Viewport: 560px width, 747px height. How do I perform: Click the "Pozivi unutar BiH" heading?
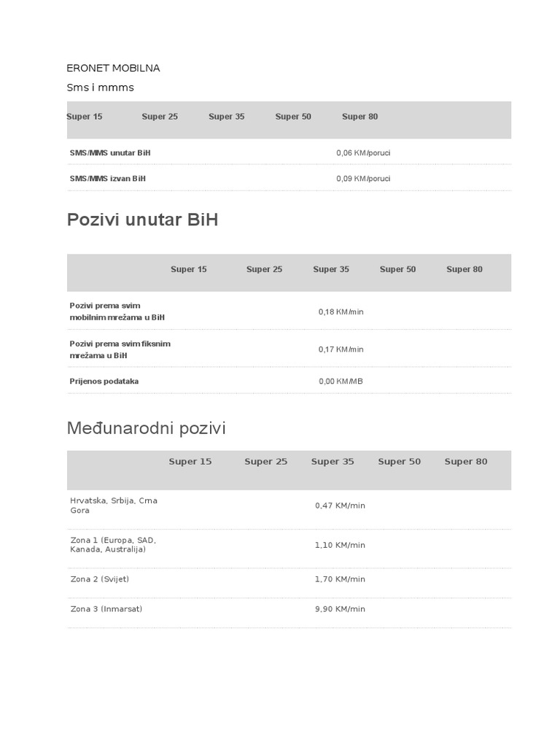(142, 220)
